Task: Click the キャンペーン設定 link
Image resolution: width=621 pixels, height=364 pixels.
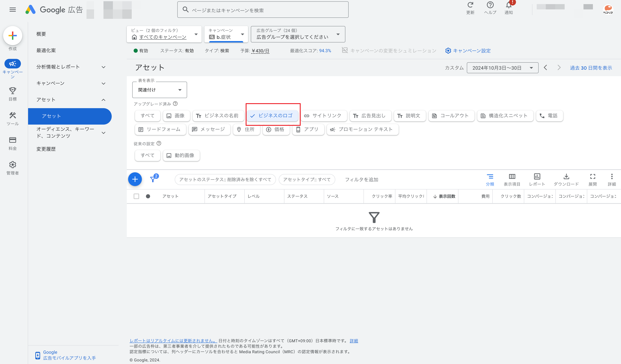Action: (468, 51)
